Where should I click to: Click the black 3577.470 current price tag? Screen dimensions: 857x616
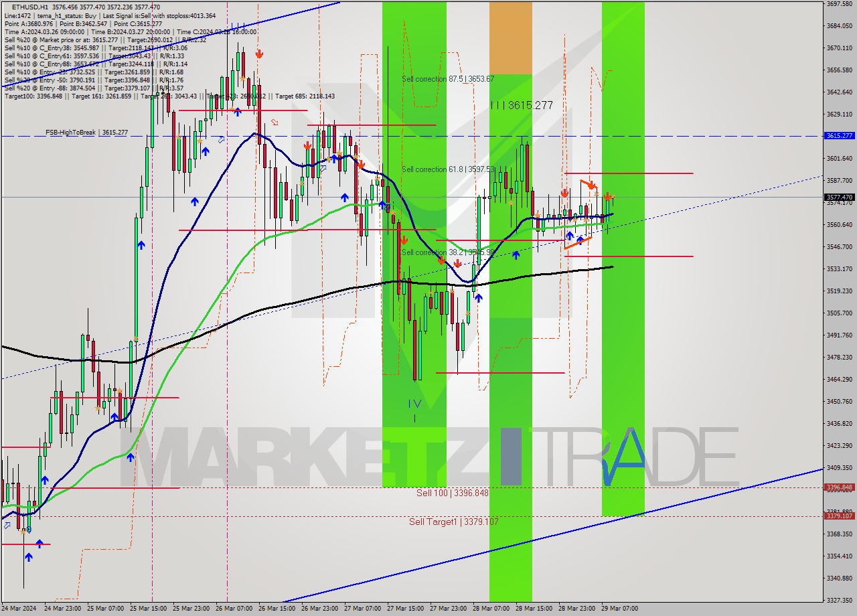pos(839,197)
